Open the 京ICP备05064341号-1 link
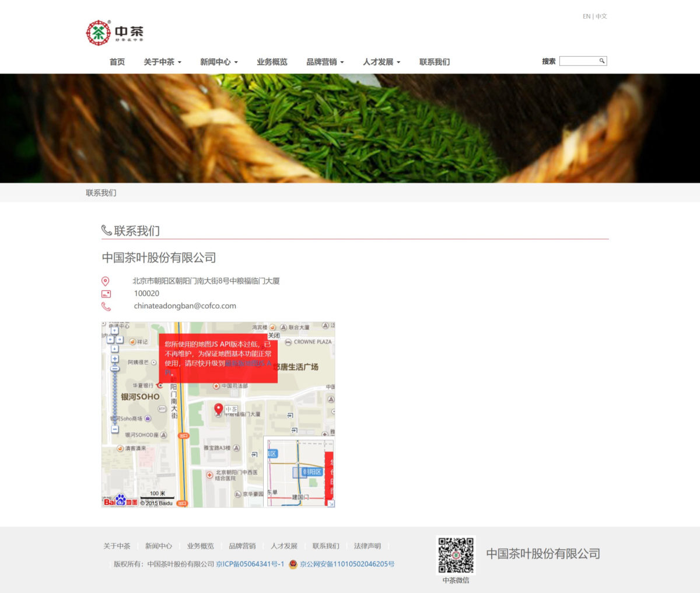The width and height of the screenshot is (700, 593). [250, 564]
